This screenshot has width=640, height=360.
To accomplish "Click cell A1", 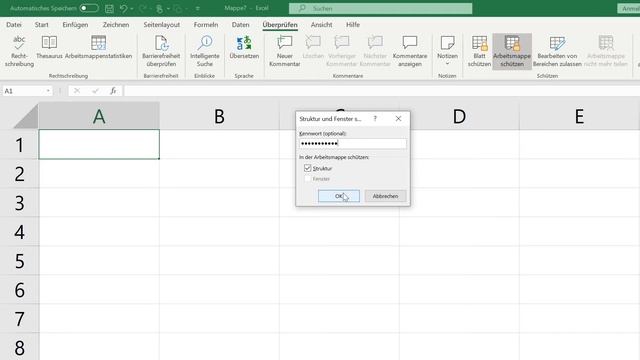I will point(99,144).
